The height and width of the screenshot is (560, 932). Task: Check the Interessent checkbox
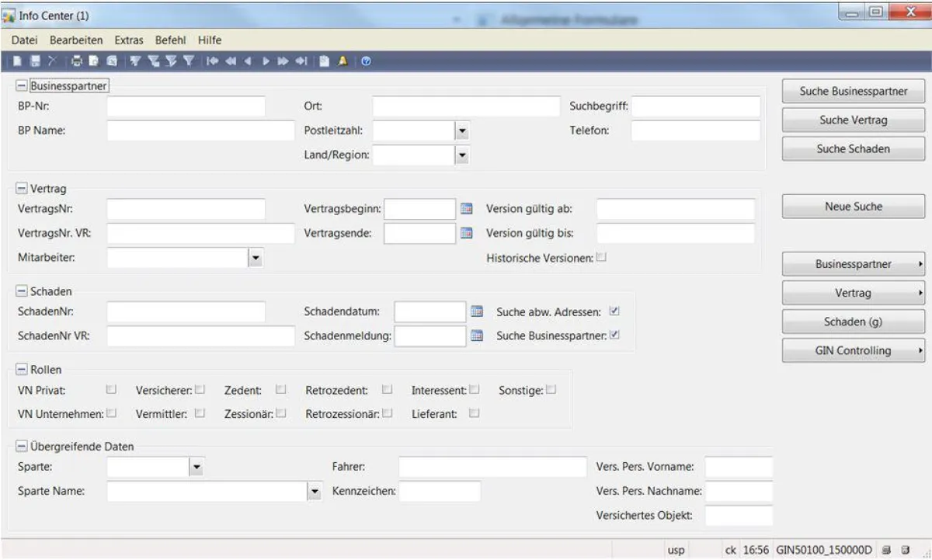tap(474, 389)
